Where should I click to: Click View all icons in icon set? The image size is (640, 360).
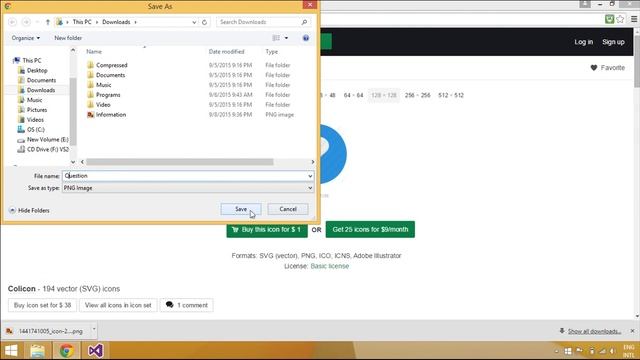click(118, 305)
